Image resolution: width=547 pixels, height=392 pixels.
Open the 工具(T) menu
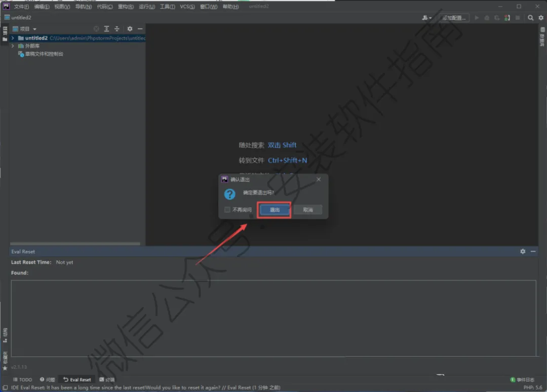pyautogui.click(x=168, y=7)
